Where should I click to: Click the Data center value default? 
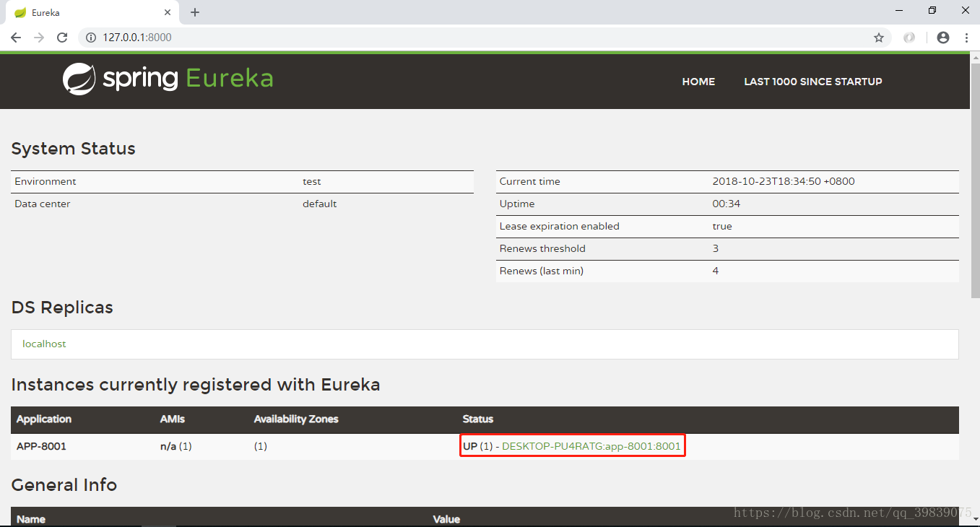click(320, 204)
